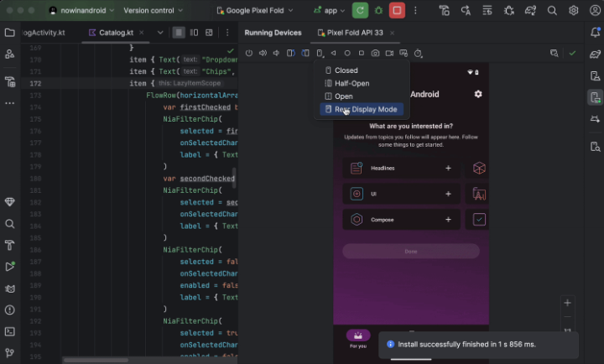This screenshot has width=604, height=364.
Task: Open Device Explorer on the right sidebar
Action: pos(595,147)
